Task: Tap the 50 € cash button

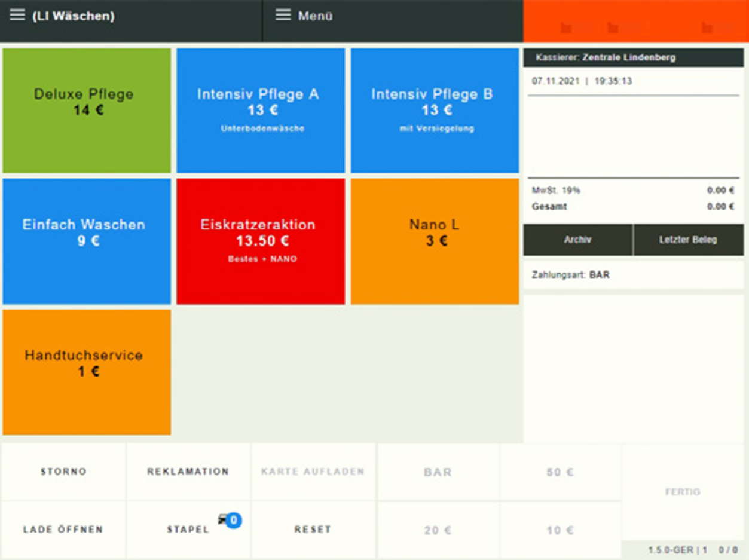Action: click(x=560, y=472)
